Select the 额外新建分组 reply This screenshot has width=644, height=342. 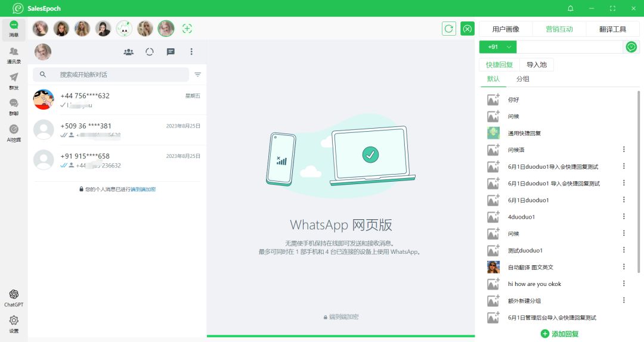pyautogui.click(x=525, y=301)
